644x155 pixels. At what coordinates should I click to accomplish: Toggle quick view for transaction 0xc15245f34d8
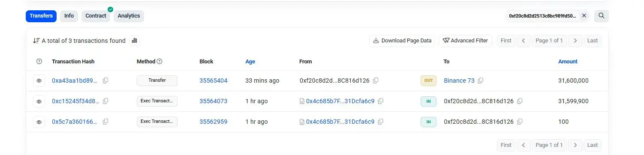[x=39, y=101]
